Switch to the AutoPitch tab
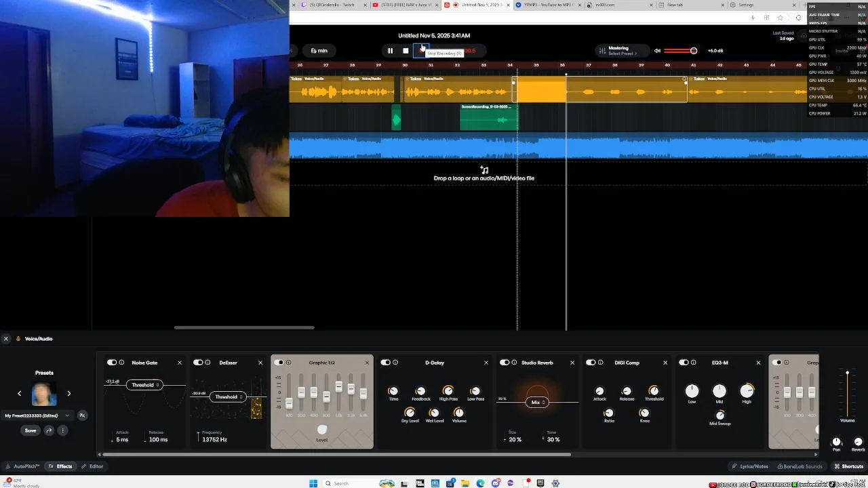Image resolution: width=868 pixels, height=488 pixels. click(22, 466)
